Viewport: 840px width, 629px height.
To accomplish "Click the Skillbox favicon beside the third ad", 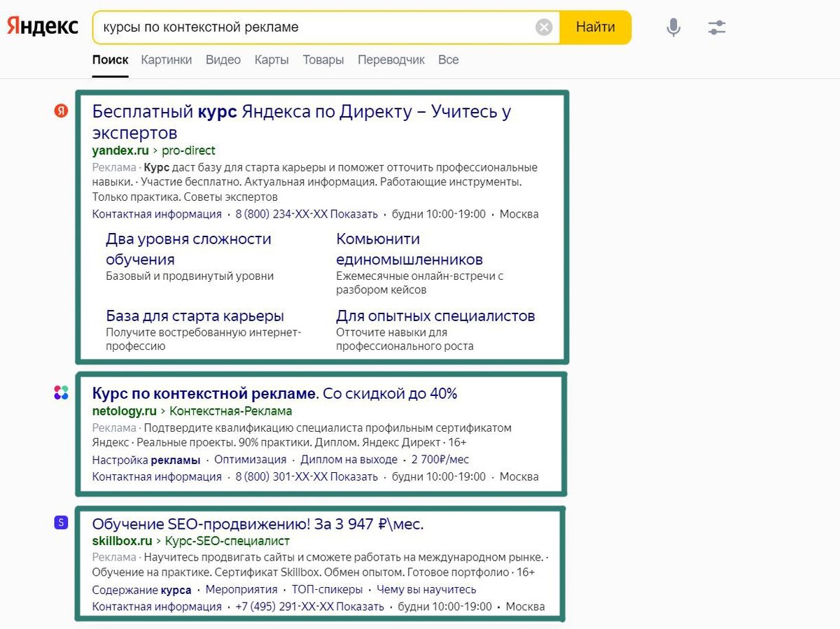I will (x=62, y=522).
